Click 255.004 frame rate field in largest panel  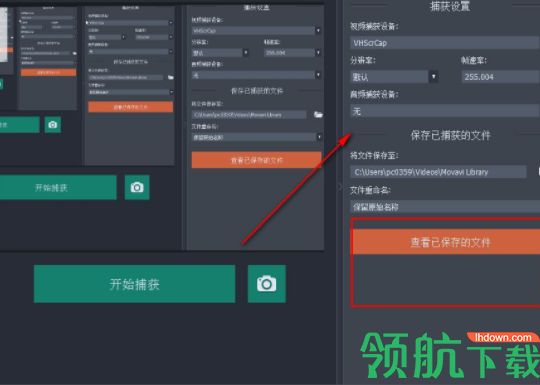[x=501, y=76]
